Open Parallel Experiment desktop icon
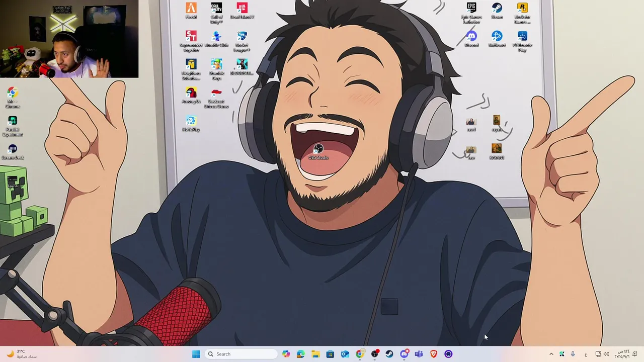The width and height of the screenshot is (644, 362). [x=13, y=126]
